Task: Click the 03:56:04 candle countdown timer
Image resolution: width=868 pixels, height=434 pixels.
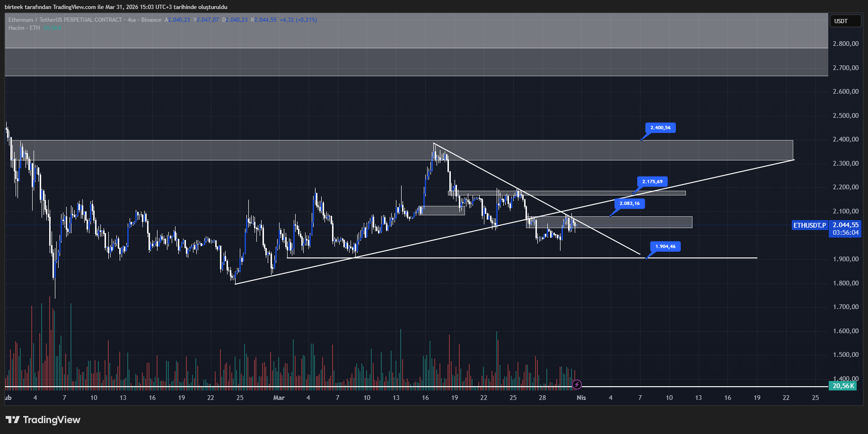Action: tap(845, 233)
